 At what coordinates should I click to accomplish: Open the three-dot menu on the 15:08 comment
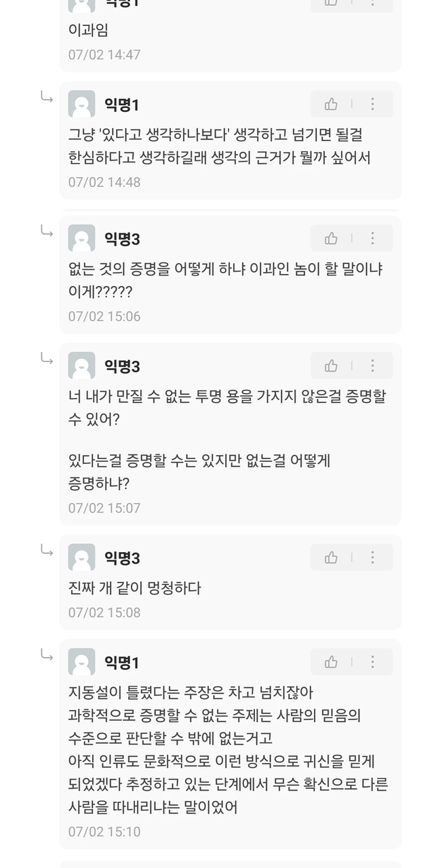(372, 558)
